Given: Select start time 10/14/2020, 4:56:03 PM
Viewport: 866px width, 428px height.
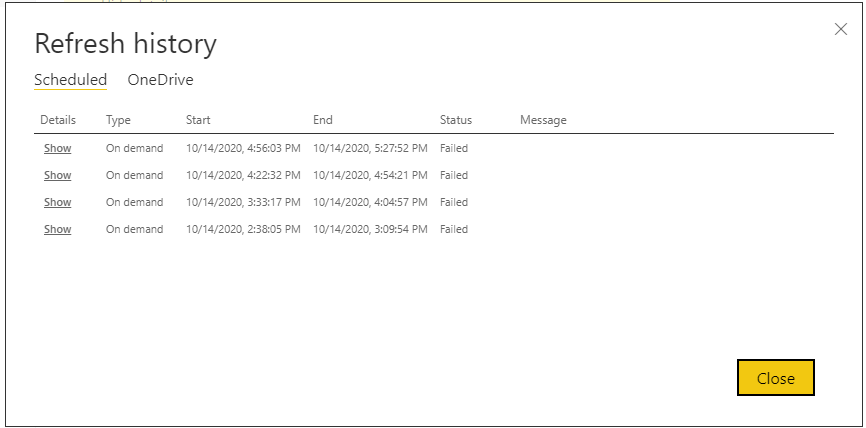Looking at the screenshot, I should coord(243,149).
